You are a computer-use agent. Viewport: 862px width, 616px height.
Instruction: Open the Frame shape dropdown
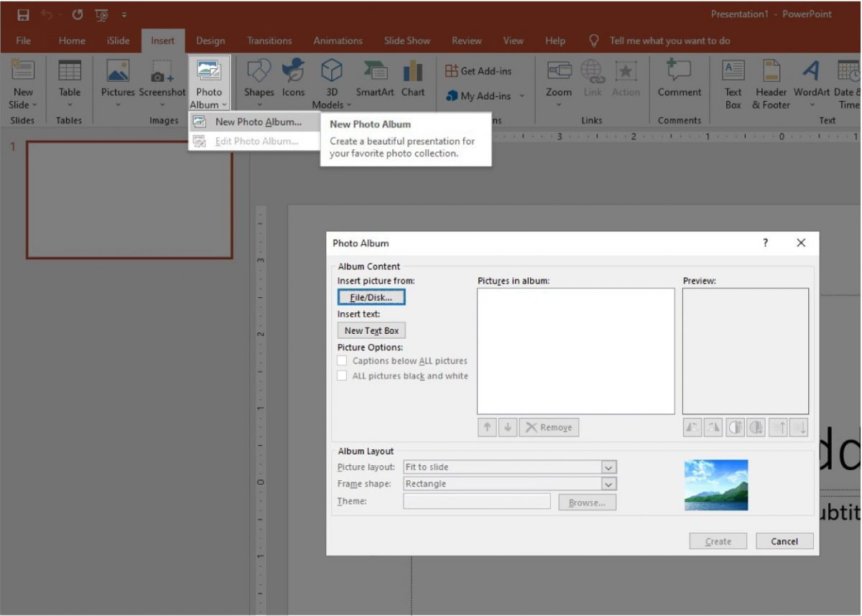coord(608,484)
